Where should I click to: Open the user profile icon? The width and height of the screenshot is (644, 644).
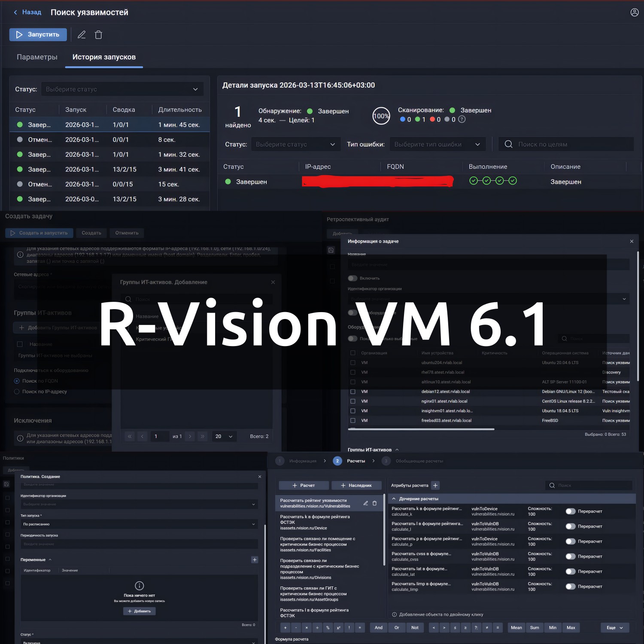pyautogui.click(x=634, y=12)
